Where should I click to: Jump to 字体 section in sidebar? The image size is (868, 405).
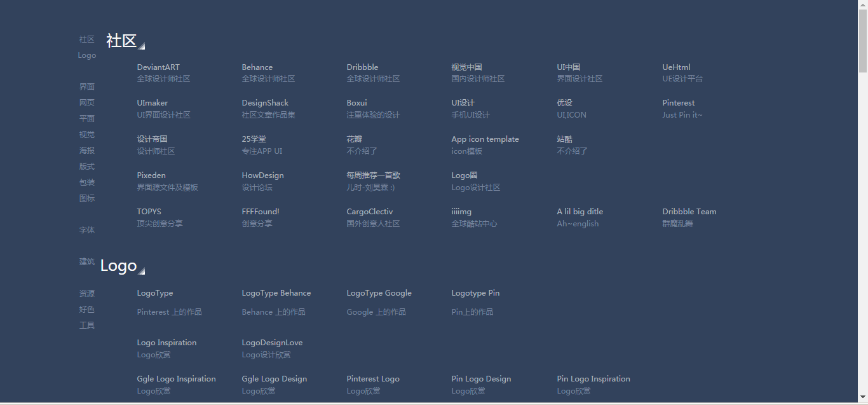click(87, 230)
